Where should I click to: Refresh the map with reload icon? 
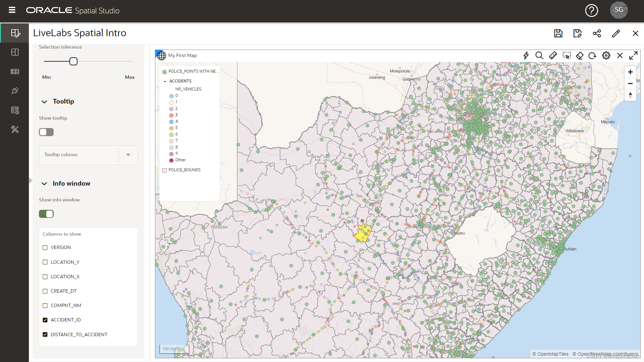[592, 55]
